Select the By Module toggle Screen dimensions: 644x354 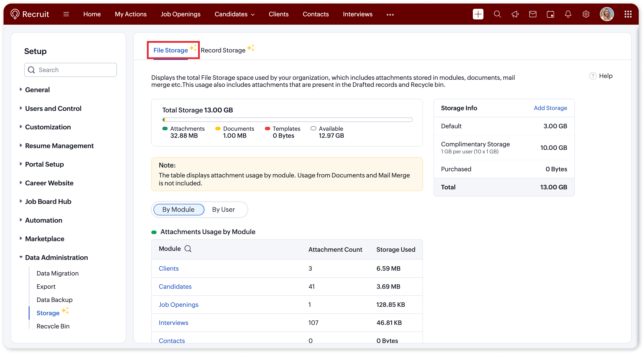[178, 210]
